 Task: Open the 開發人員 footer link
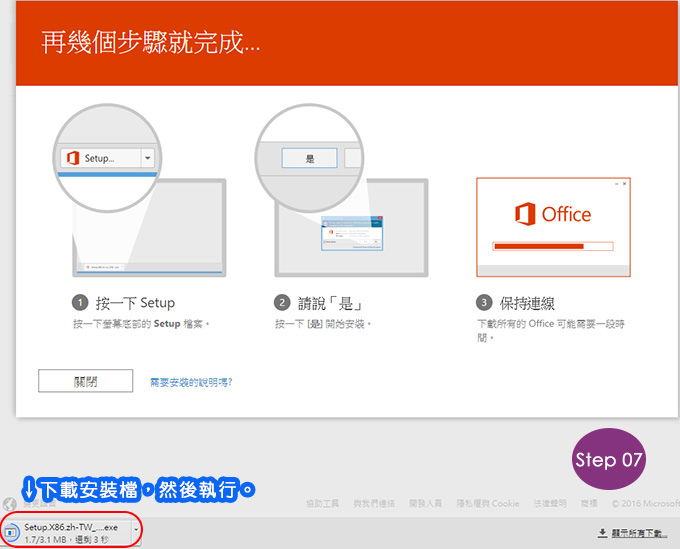(x=425, y=503)
